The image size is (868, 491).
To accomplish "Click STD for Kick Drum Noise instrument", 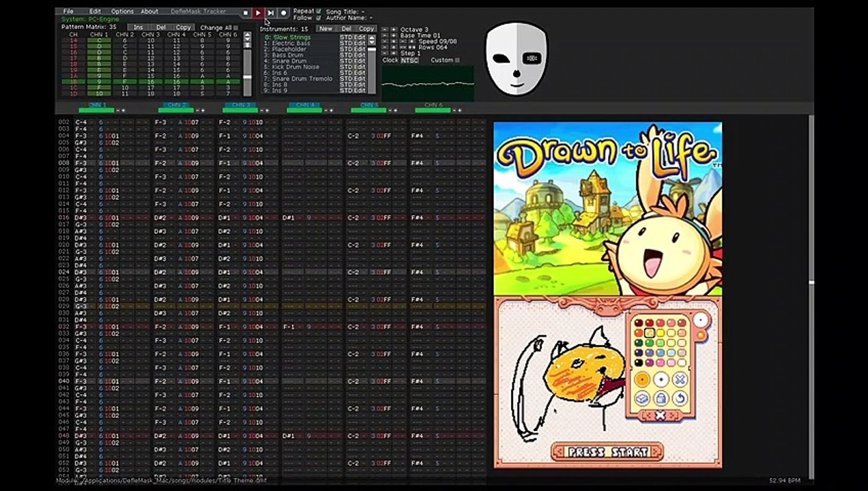I will 346,67.
